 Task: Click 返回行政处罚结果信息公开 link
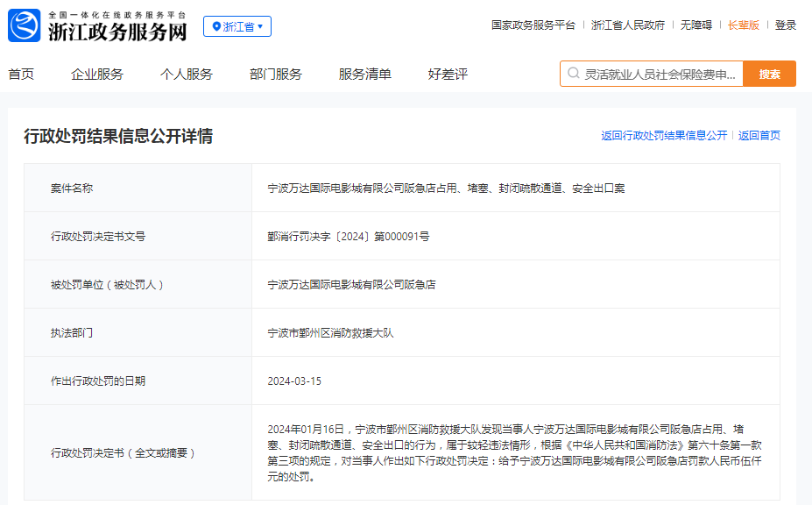pos(664,135)
